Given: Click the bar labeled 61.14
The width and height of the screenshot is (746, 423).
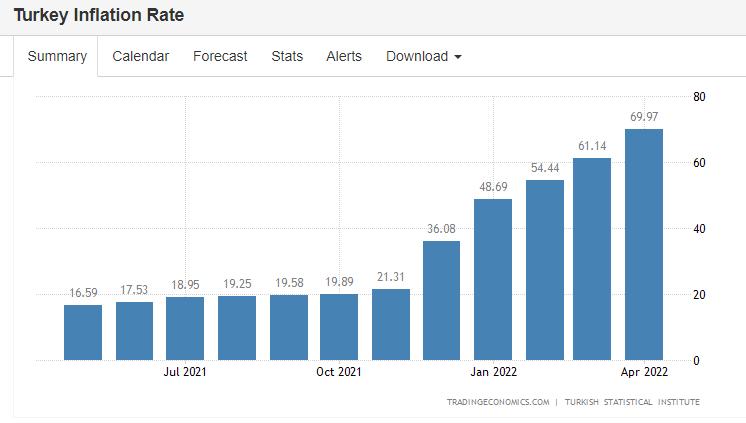Looking at the screenshot, I should (592, 259).
